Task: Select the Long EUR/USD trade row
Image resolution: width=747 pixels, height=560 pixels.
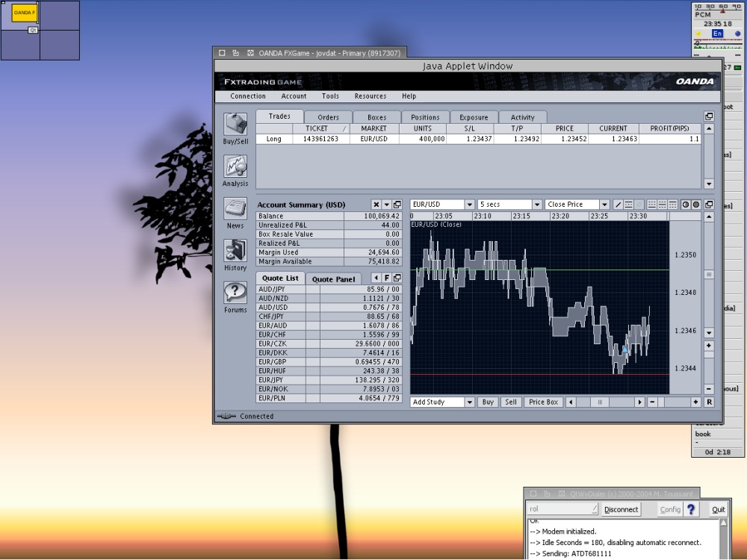Action: tap(478, 139)
